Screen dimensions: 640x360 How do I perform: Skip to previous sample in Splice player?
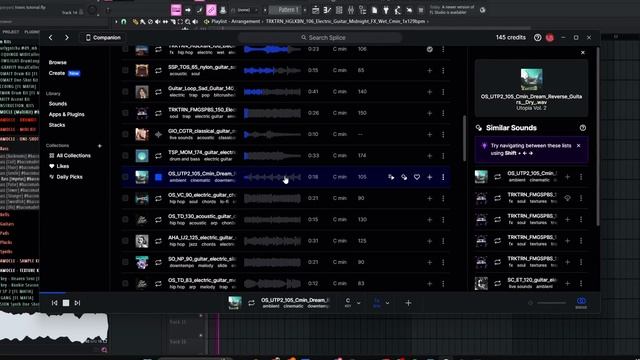coord(55,303)
